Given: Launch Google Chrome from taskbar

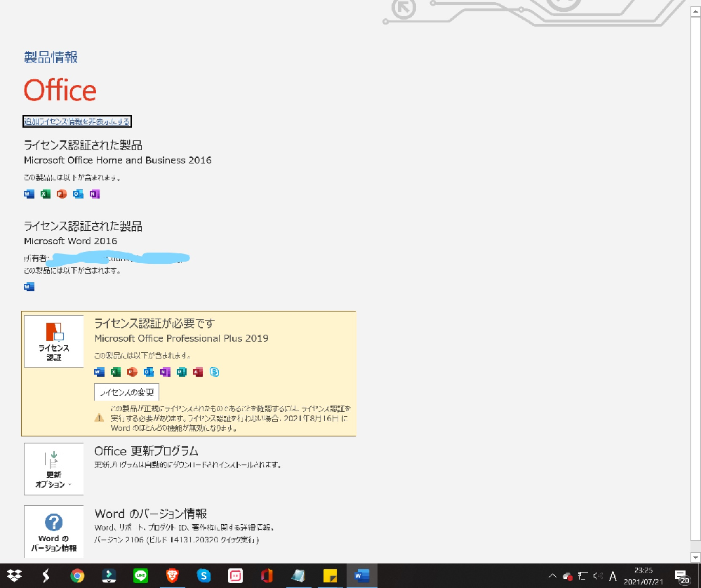Looking at the screenshot, I should coord(77,576).
